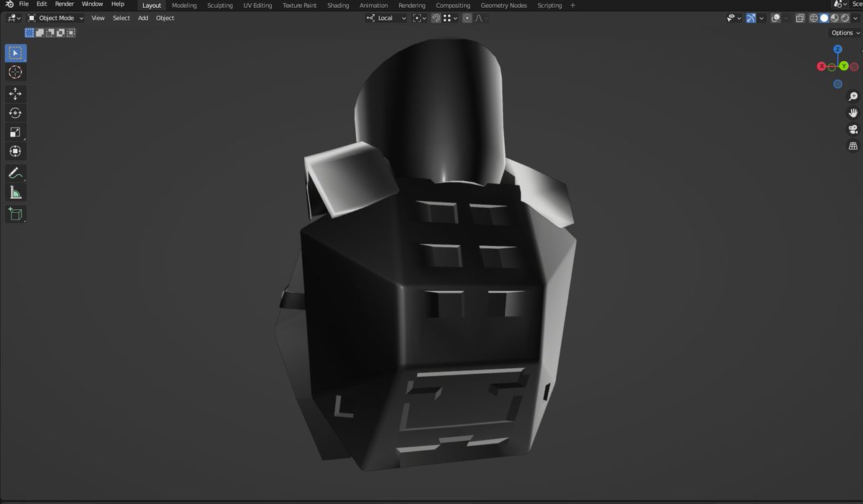The image size is (863, 504).
Task: Toggle snapping magnet icon
Action: click(x=436, y=18)
